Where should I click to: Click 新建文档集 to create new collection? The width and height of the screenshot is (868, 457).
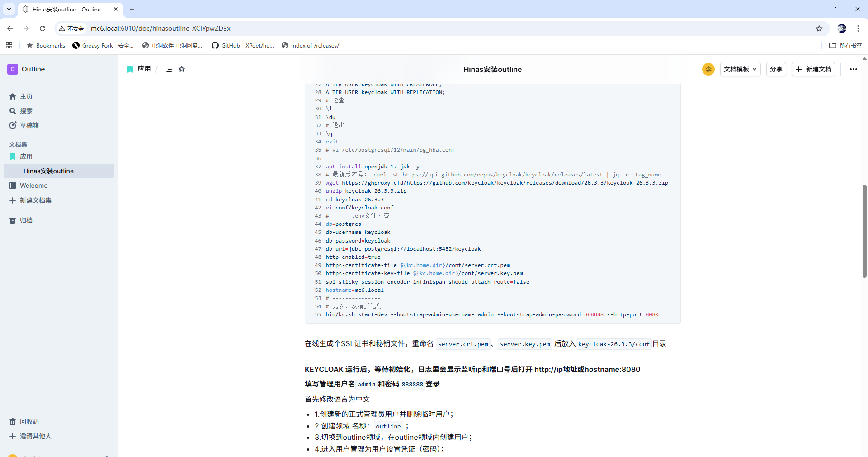pos(30,200)
